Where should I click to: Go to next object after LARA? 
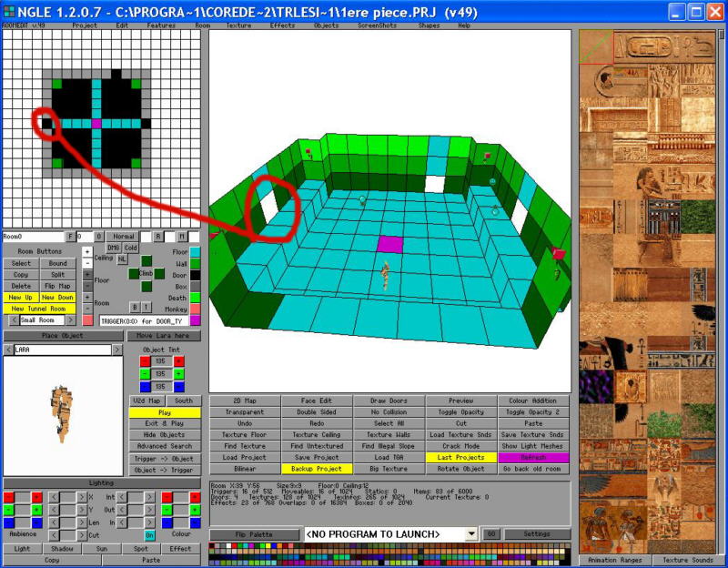117,350
